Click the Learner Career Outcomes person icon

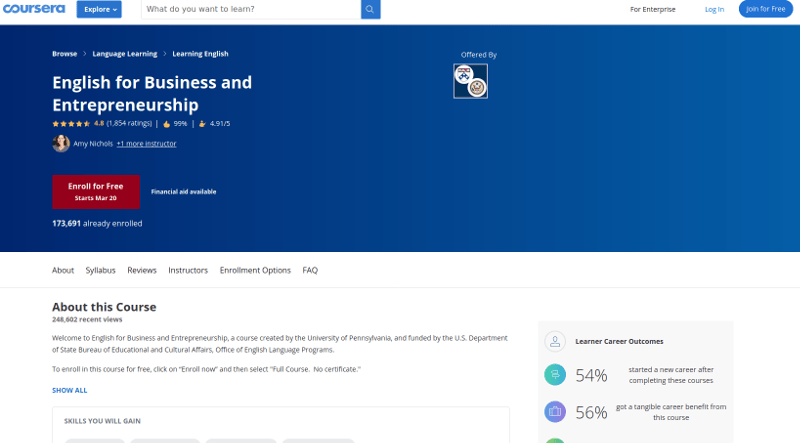(x=555, y=341)
